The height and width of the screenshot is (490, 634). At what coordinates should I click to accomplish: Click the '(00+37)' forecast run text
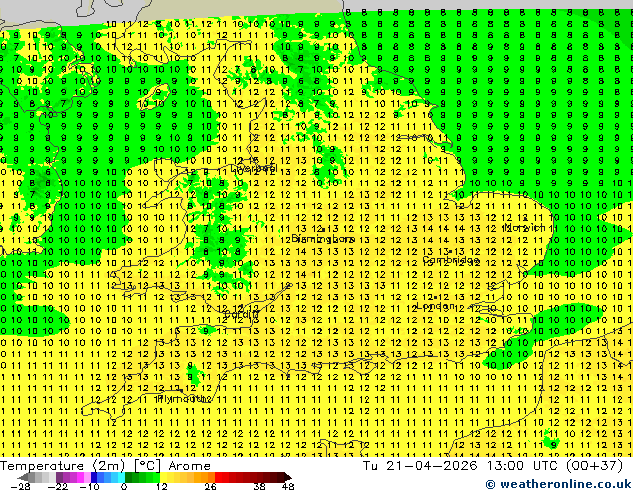(x=594, y=466)
